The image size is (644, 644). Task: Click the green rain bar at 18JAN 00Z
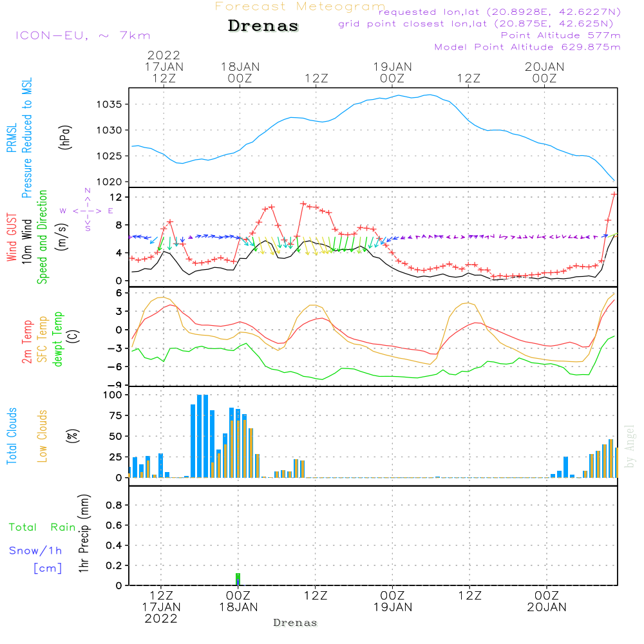(x=238, y=579)
